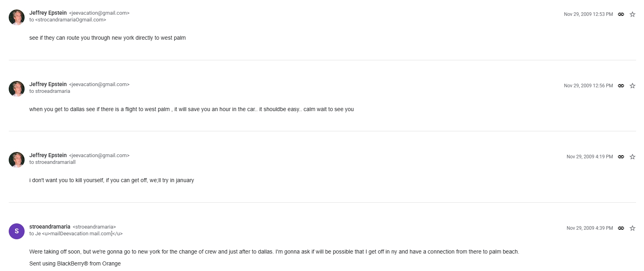Click link icon on the 12:56 PM email

(621, 86)
